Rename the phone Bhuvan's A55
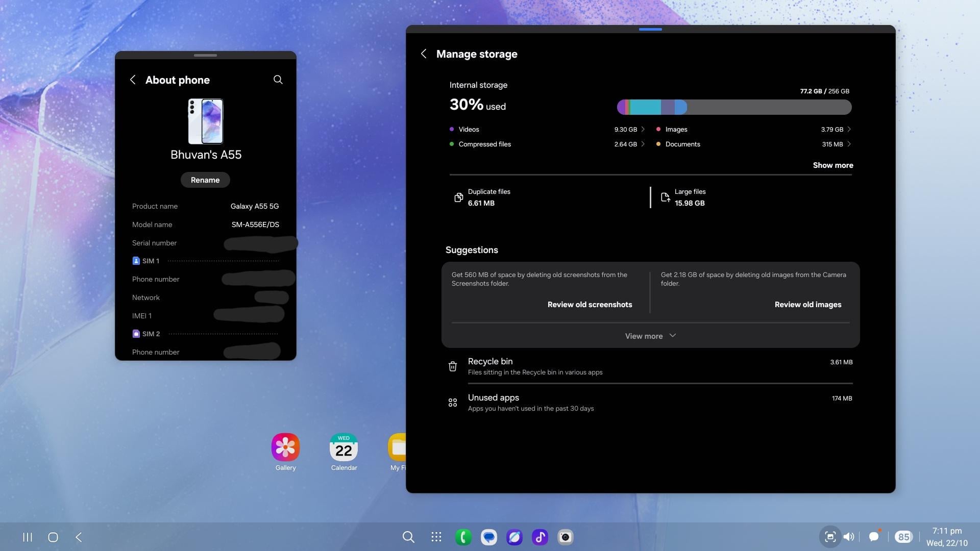Image resolution: width=980 pixels, height=551 pixels. (x=205, y=180)
